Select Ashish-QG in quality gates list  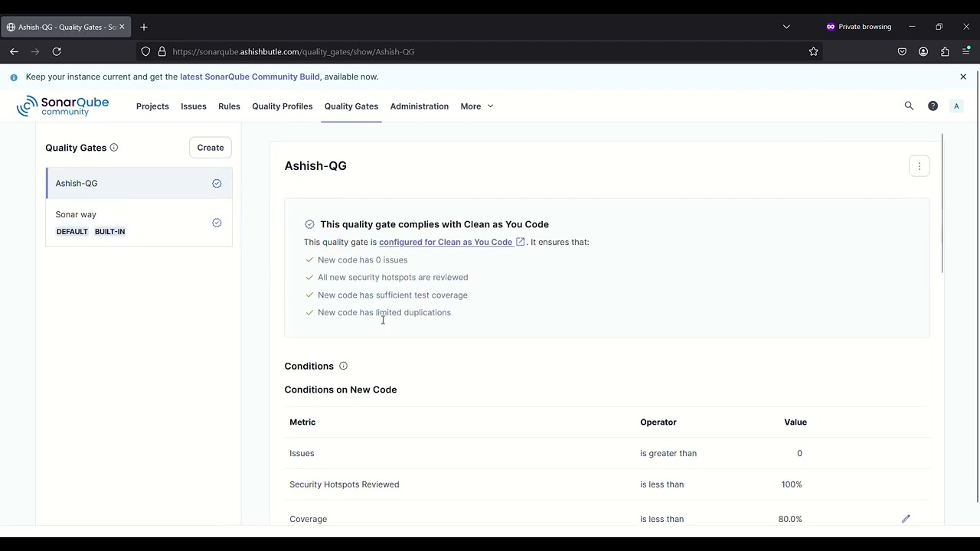point(139,184)
